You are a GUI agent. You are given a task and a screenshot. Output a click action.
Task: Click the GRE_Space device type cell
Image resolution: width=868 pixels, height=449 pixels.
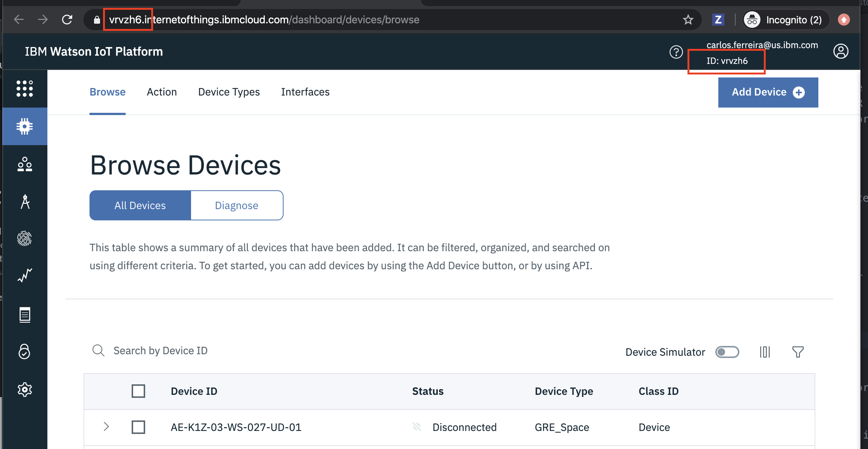pos(562,427)
